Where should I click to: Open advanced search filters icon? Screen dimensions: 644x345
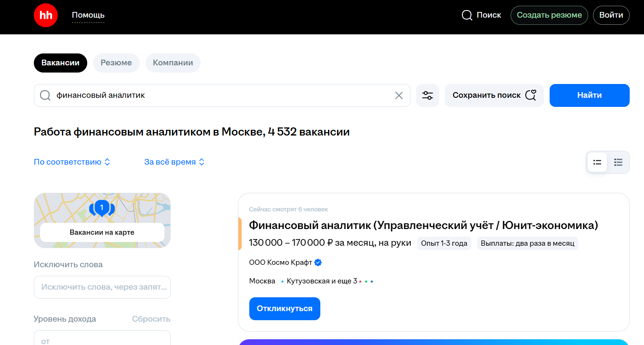pyautogui.click(x=428, y=95)
